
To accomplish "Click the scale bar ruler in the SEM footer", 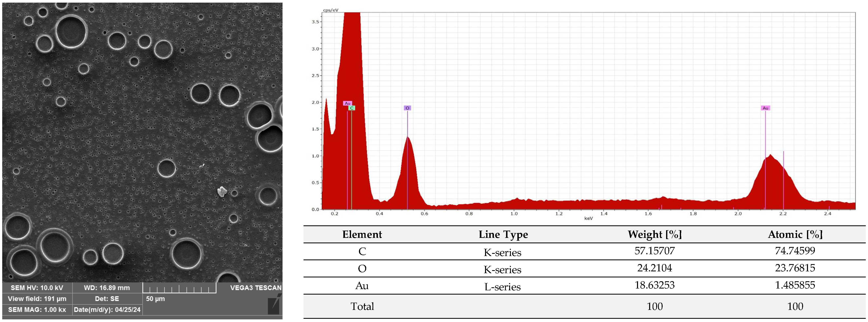I will pos(179,288).
